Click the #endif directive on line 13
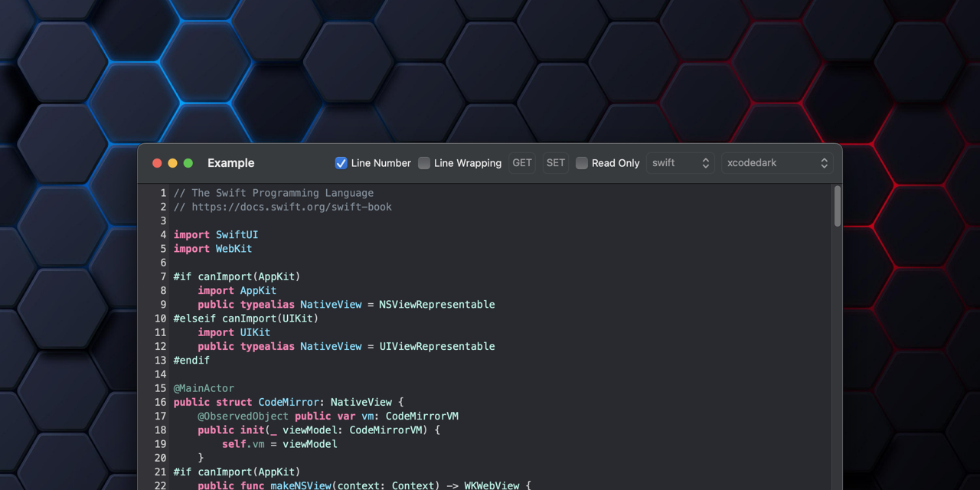The image size is (980, 490). (191, 360)
